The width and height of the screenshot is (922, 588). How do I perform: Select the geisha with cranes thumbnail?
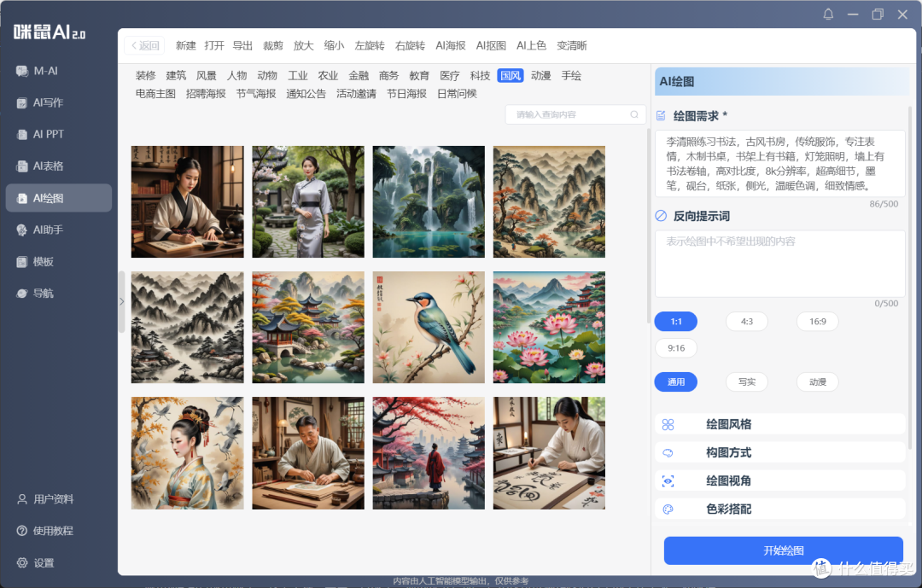[x=188, y=453]
